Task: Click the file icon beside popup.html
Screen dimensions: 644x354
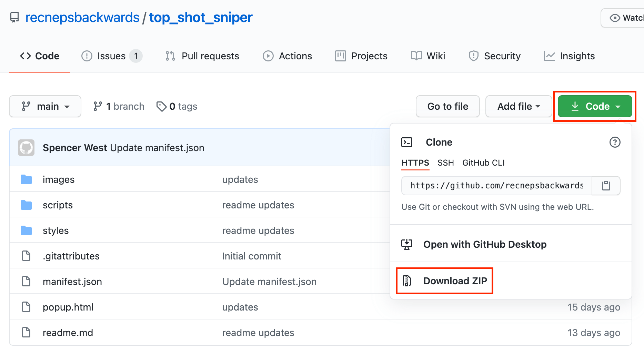Action: (26, 307)
